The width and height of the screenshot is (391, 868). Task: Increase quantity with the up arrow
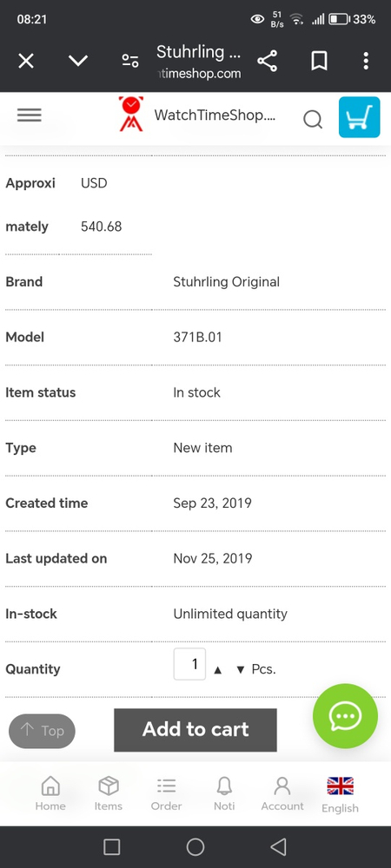[217, 670]
